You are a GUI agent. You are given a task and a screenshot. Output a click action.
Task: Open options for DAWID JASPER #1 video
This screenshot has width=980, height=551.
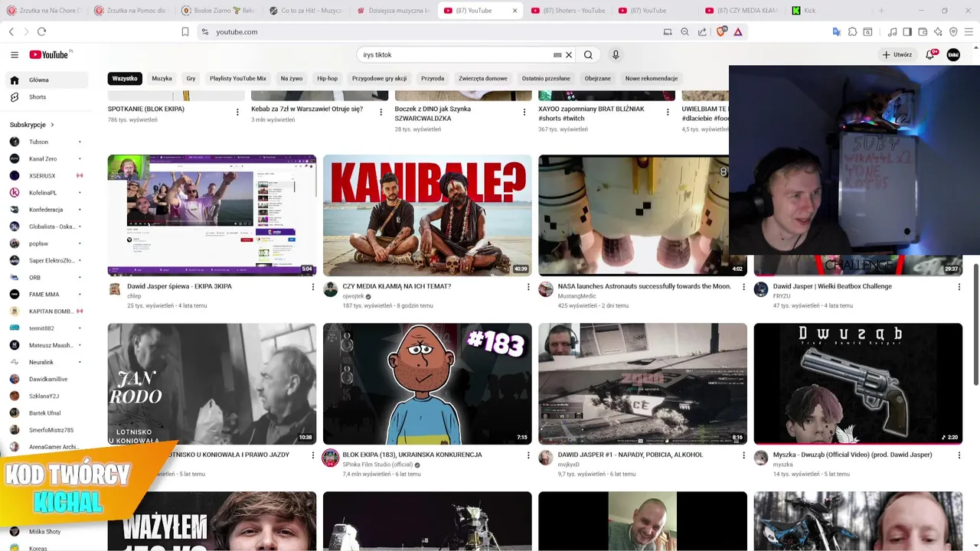click(743, 455)
